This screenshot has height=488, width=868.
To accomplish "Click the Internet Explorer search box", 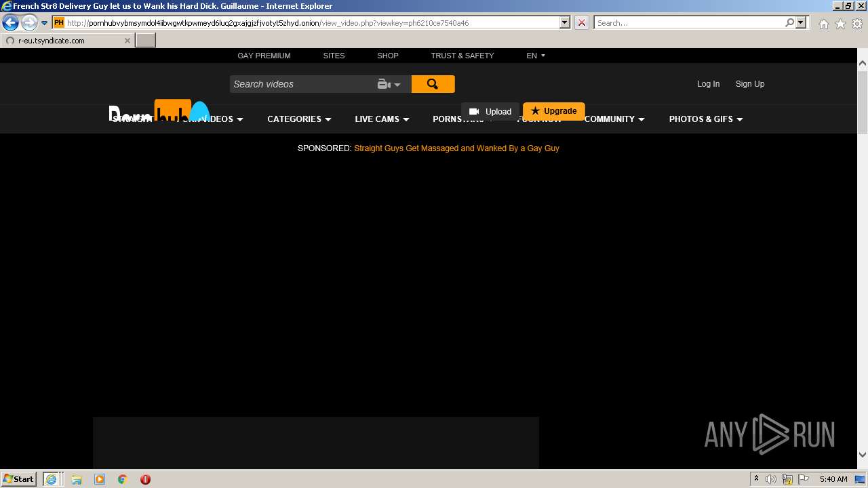I will [688, 23].
